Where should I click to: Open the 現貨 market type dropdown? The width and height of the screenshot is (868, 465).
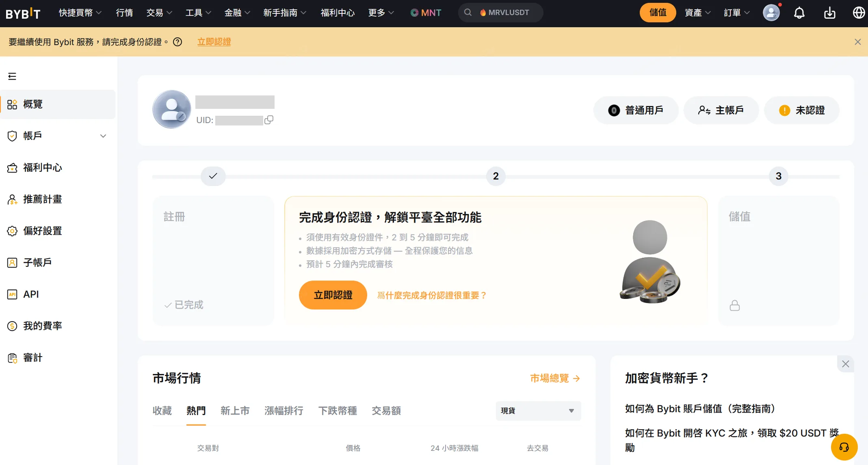pos(538,411)
